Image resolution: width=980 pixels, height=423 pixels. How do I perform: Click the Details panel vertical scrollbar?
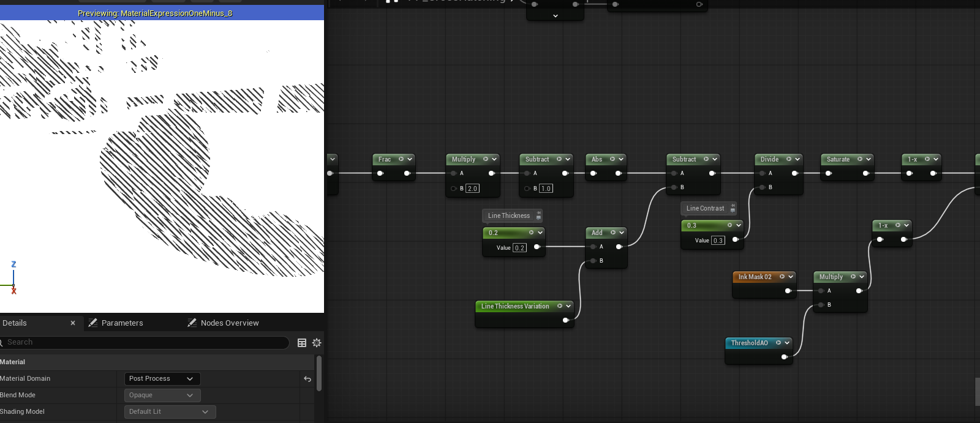[x=318, y=373]
